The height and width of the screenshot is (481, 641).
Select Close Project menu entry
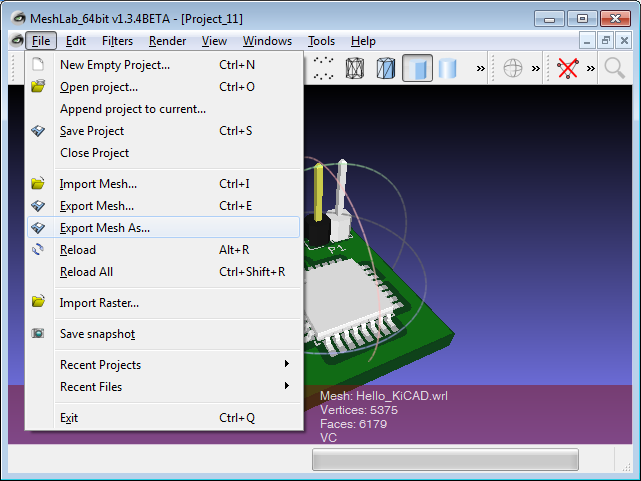pyautogui.click(x=164, y=153)
